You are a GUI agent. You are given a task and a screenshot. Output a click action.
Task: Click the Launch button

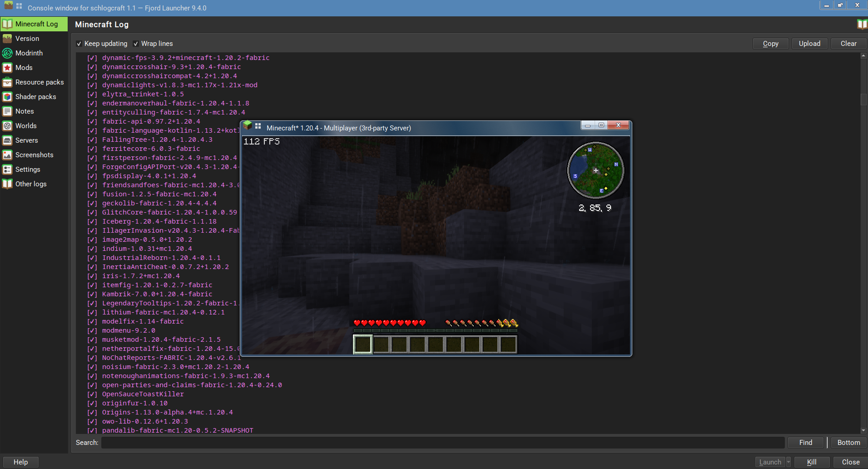770,462
